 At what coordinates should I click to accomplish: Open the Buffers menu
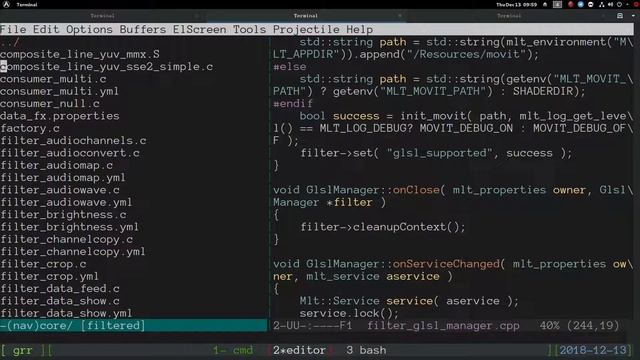coord(143,29)
